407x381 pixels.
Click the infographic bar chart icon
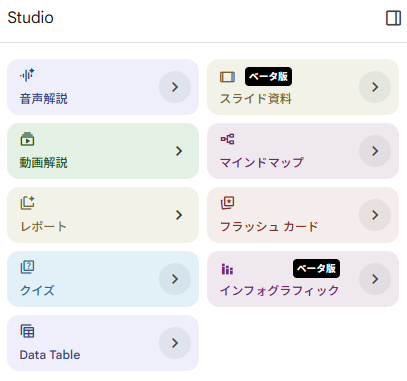(227, 269)
